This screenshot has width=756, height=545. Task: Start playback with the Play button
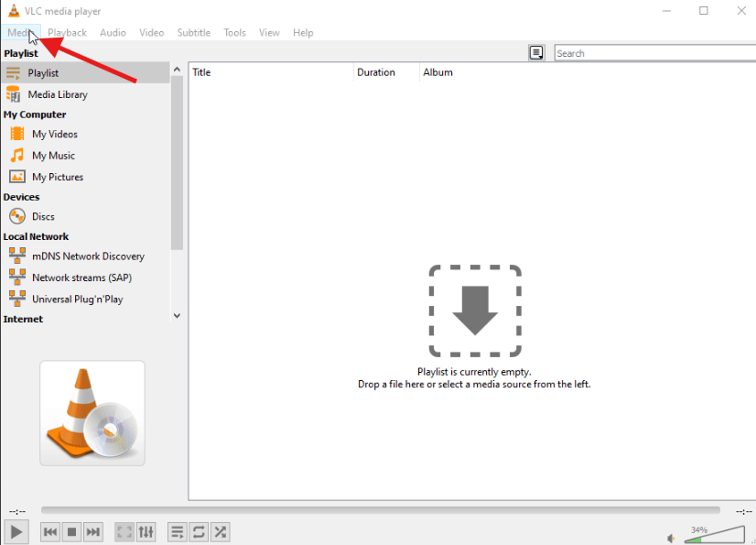(16, 532)
